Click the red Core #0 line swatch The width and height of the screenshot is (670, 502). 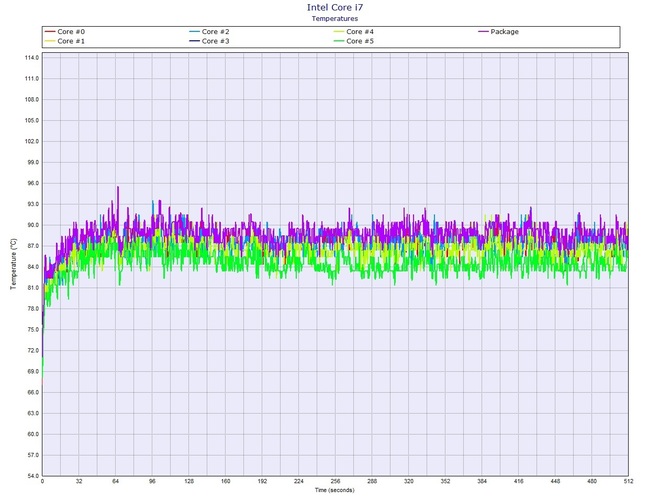[x=50, y=32]
